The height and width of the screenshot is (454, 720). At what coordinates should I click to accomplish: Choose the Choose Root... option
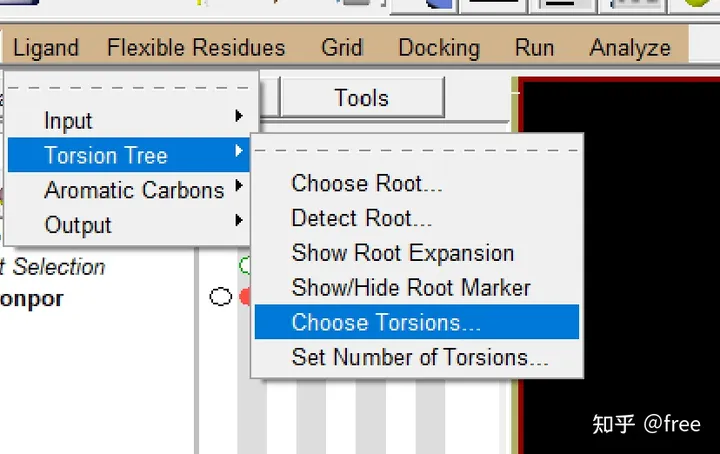[x=367, y=183]
